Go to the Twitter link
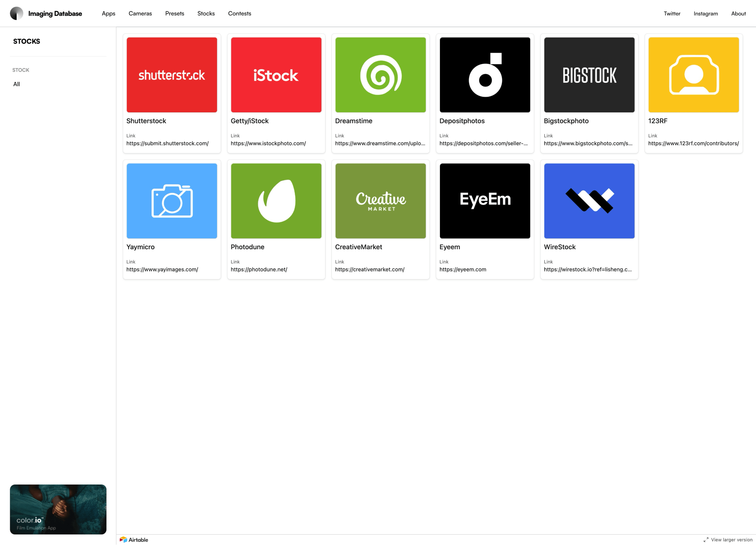 pyautogui.click(x=672, y=14)
